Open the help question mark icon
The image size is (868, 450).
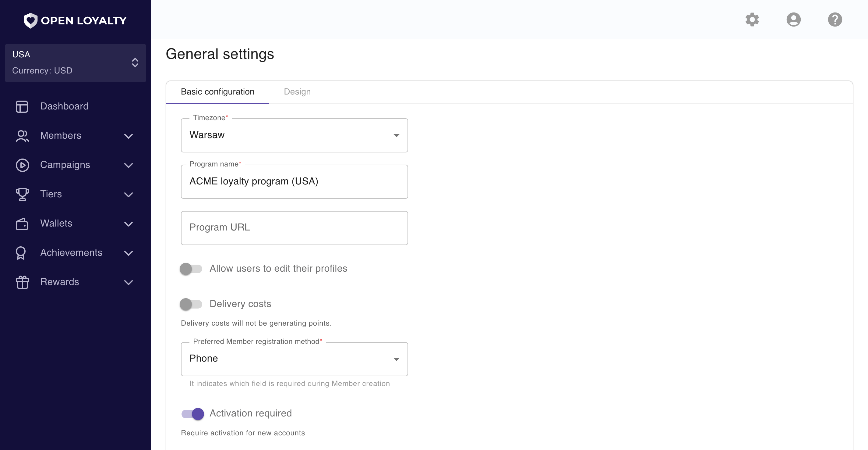(x=835, y=20)
